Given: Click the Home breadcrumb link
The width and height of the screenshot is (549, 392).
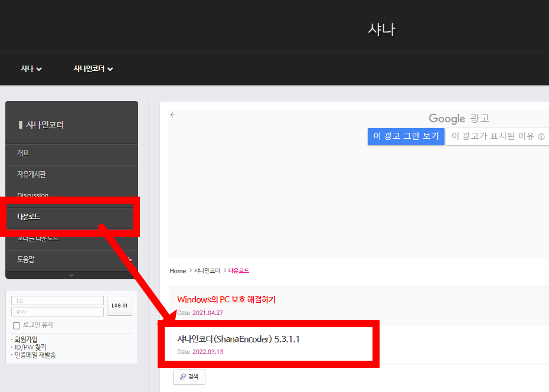Looking at the screenshot, I should click(x=178, y=270).
